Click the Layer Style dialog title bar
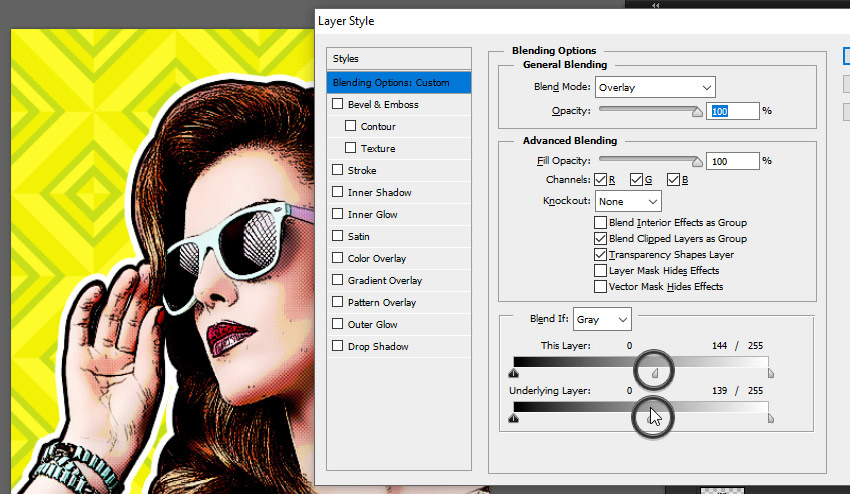 point(582,21)
